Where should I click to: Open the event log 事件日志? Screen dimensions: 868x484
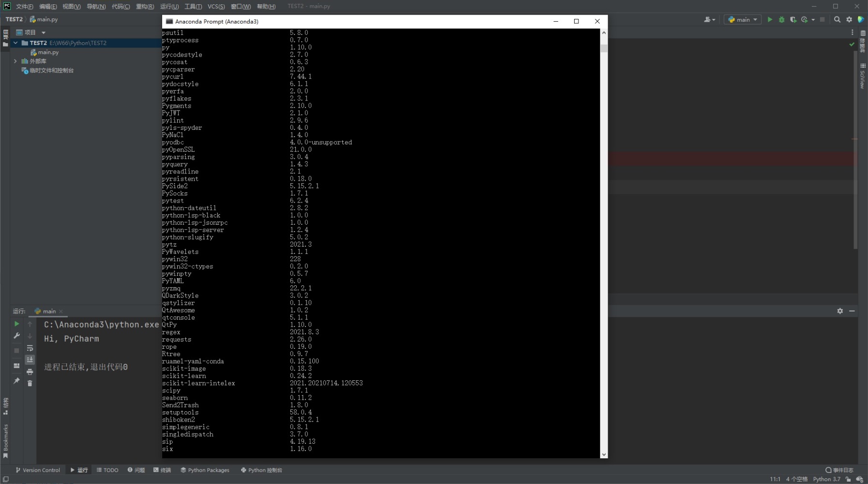pos(839,470)
